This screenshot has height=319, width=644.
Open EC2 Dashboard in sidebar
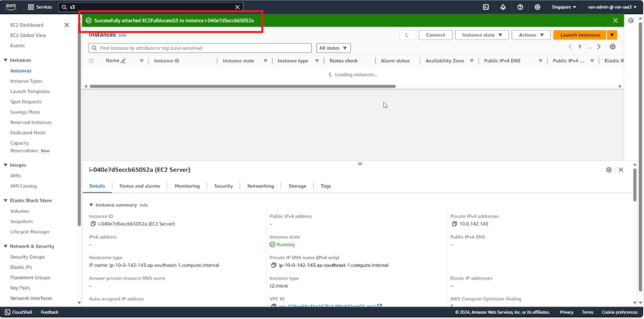(x=27, y=25)
